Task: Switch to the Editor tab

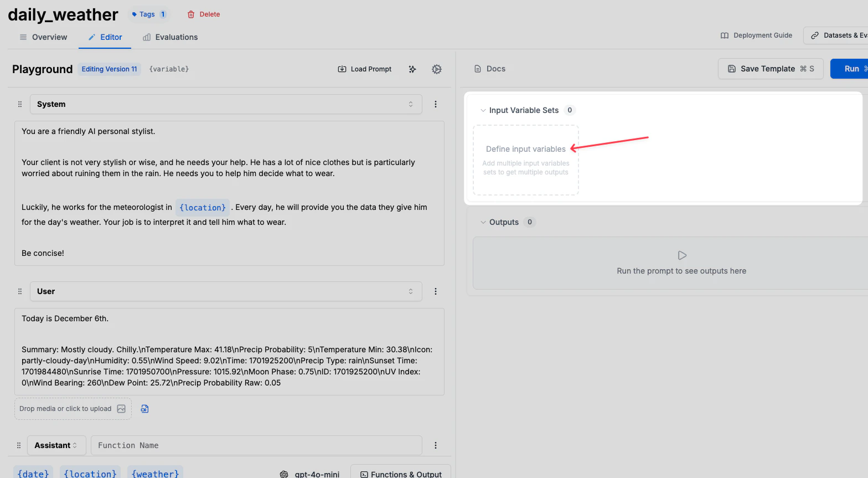Action: [105, 37]
